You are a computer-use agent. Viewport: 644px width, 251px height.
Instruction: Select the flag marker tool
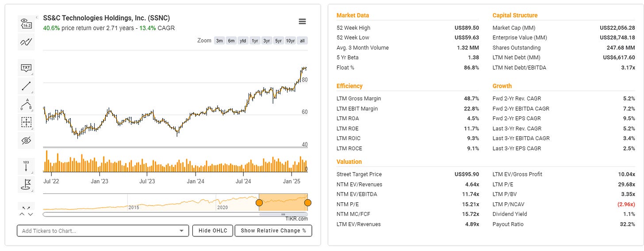point(26,185)
